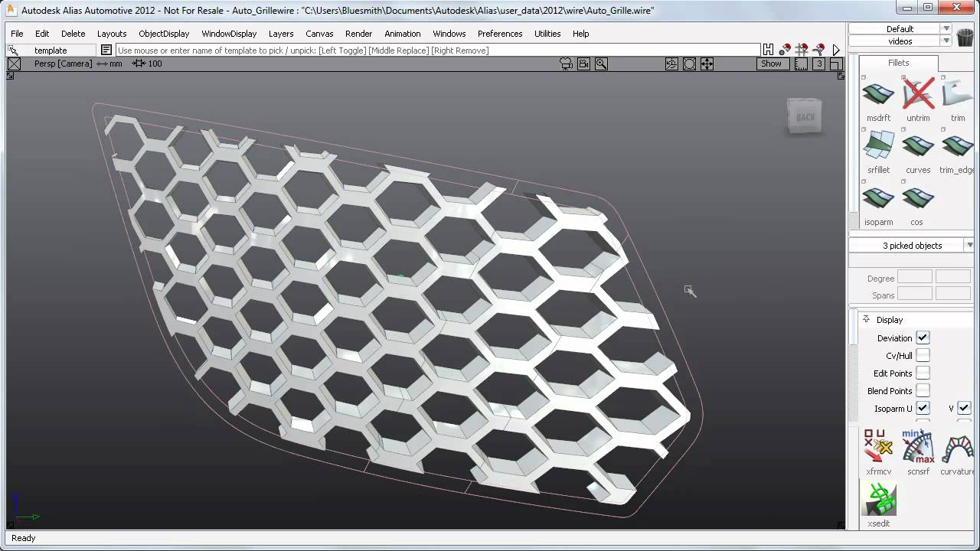Open the Utilities menu

tap(547, 34)
